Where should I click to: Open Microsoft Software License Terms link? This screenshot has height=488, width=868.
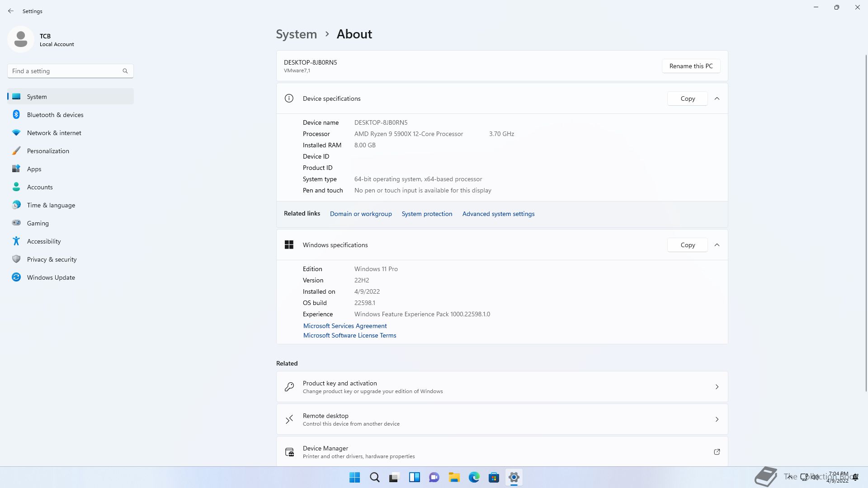[350, 335]
